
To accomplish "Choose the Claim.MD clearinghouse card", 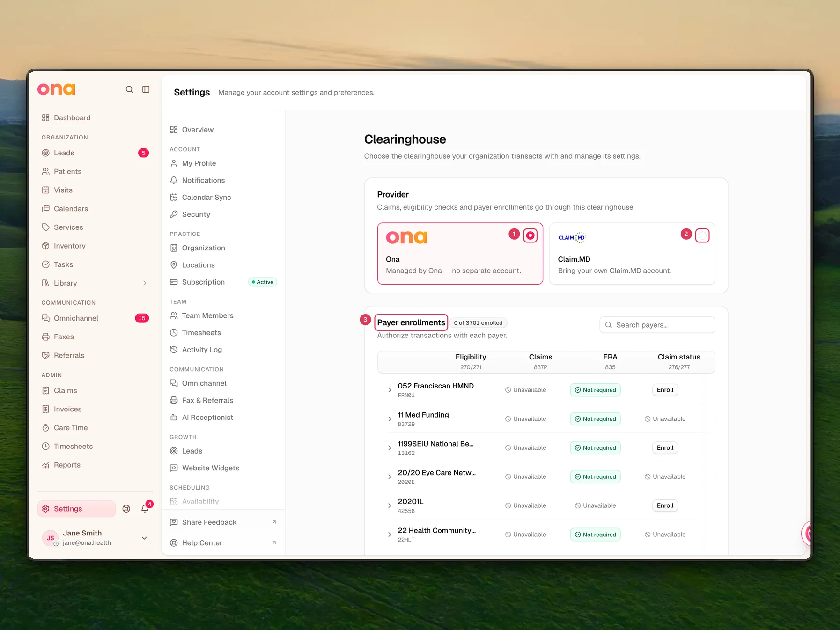I will click(x=632, y=253).
